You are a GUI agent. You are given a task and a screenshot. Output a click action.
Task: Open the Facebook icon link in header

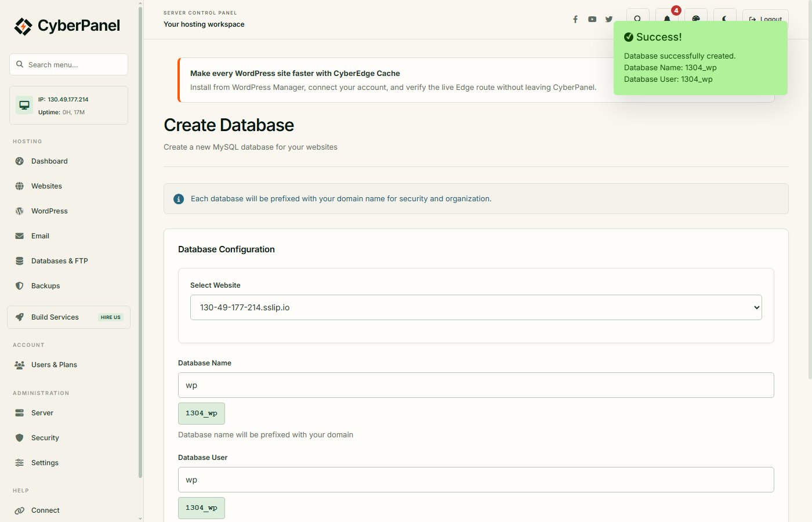(x=575, y=19)
